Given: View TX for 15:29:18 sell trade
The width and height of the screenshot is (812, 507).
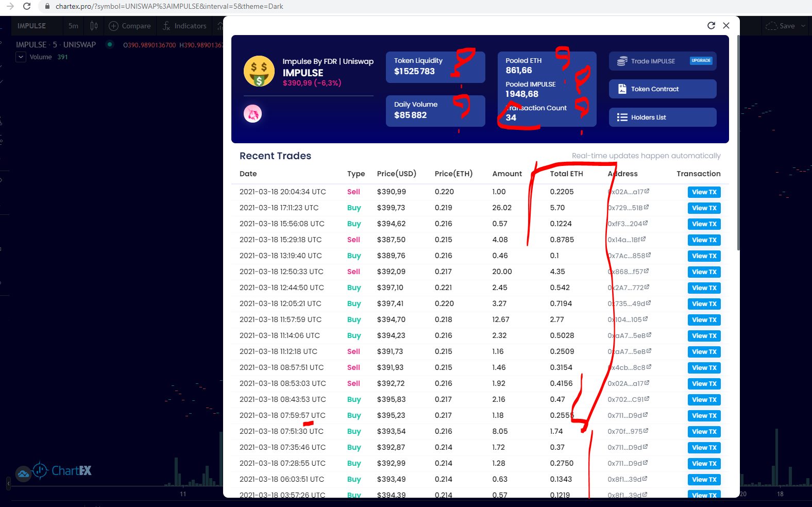Looking at the screenshot, I should (704, 240).
